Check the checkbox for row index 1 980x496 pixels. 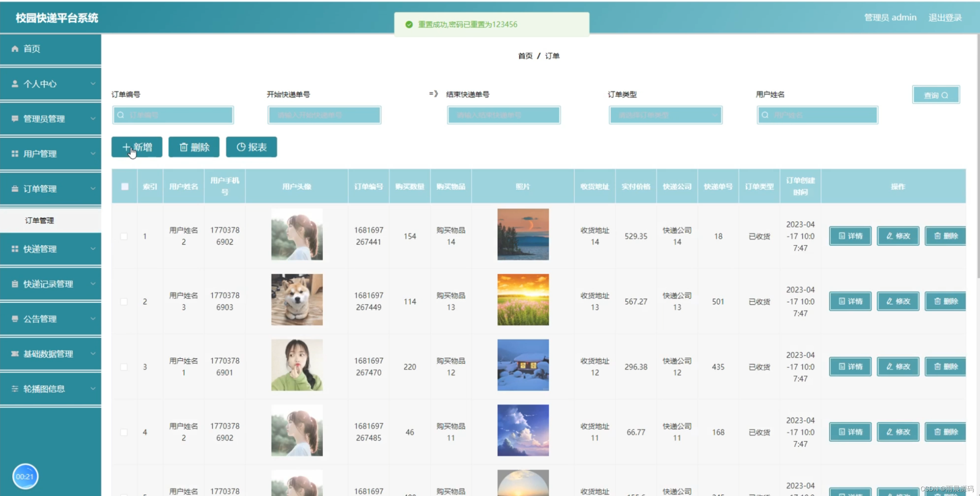(124, 236)
